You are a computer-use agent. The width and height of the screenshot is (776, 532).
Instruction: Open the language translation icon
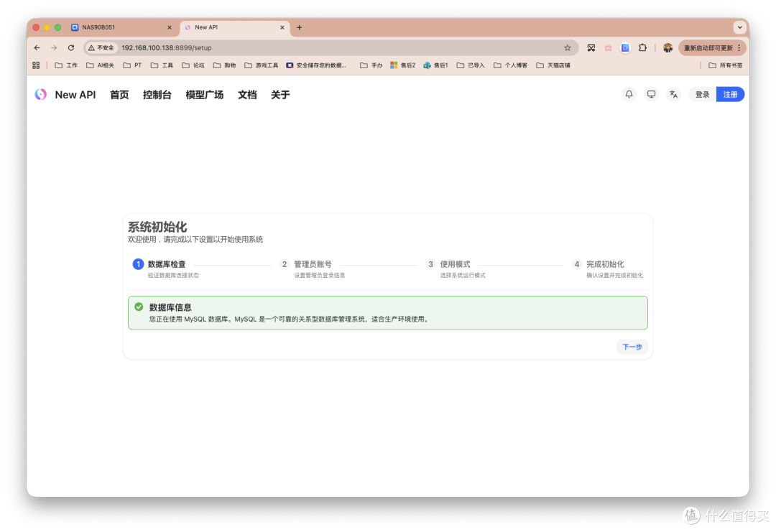point(673,95)
